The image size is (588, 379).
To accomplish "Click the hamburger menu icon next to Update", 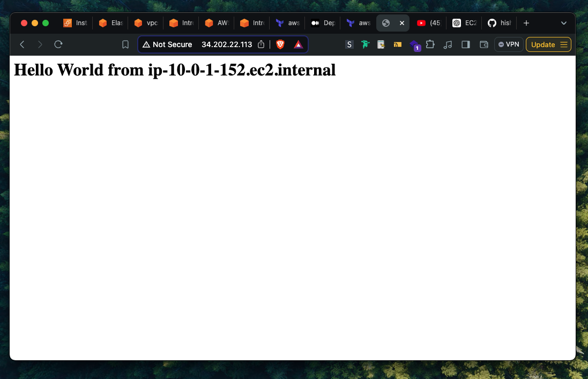I will [x=564, y=44].
